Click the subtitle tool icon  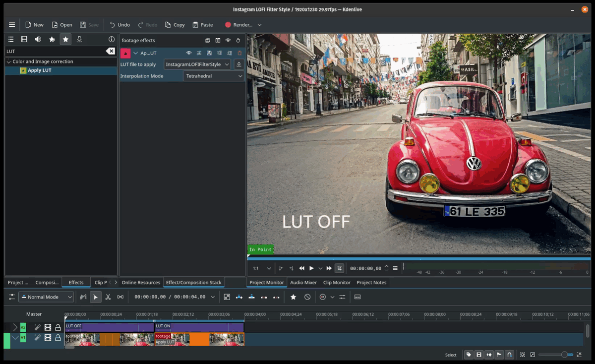tap(357, 297)
